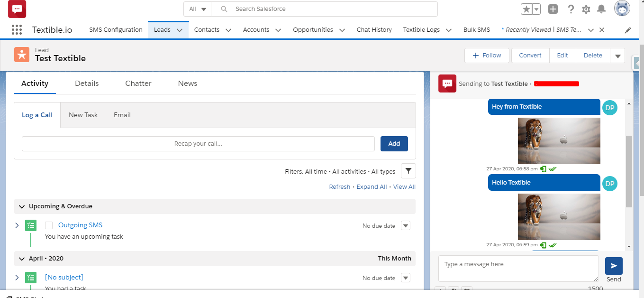Click the [No subject] task icon
This screenshot has height=298, width=644.
click(x=31, y=278)
